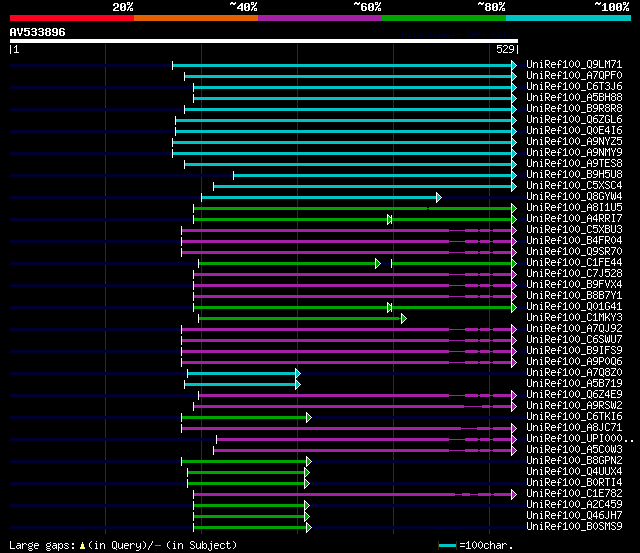640x553 pixels.
Task: Click the yellow large-gap legend icon
Action: (x=82, y=546)
